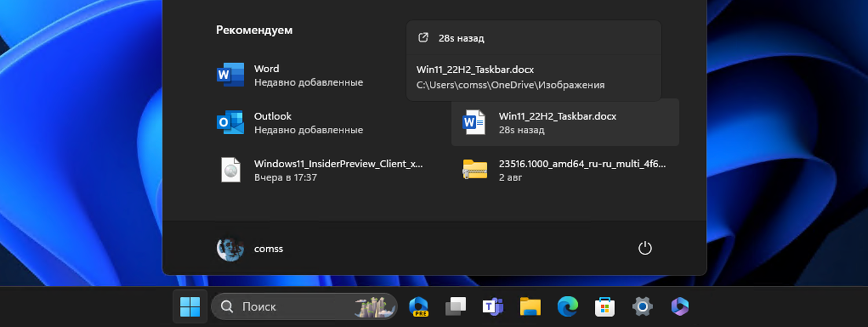Click the "Вчера в 17:37" timestamp
This screenshot has height=327, width=868.
click(x=285, y=177)
